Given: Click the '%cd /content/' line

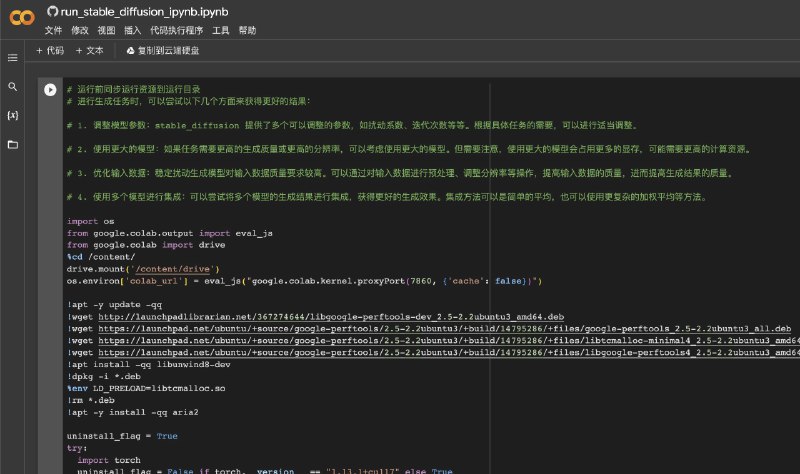Looking at the screenshot, I should click(x=101, y=257).
